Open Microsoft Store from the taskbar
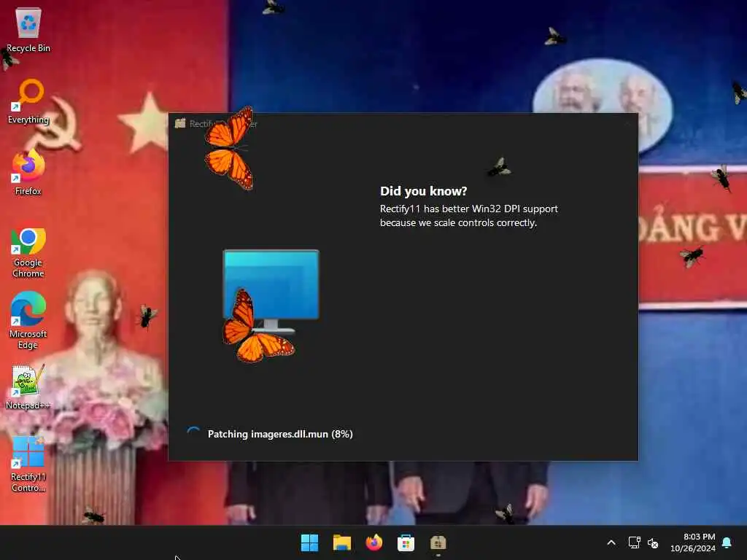Viewport: 747px width, 560px height. (x=406, y=542)
